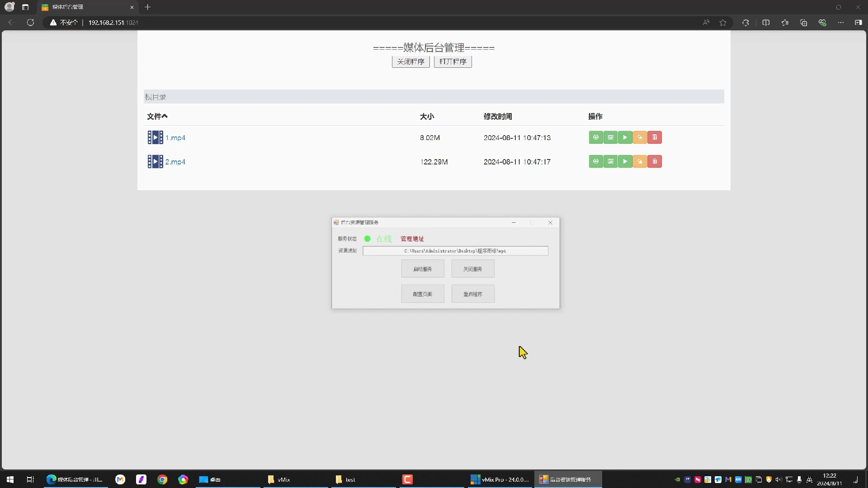Viewport: 868px width, 488px height.
Task: Select the 媒体后台管理 browser tab
Action: [87, 7]
